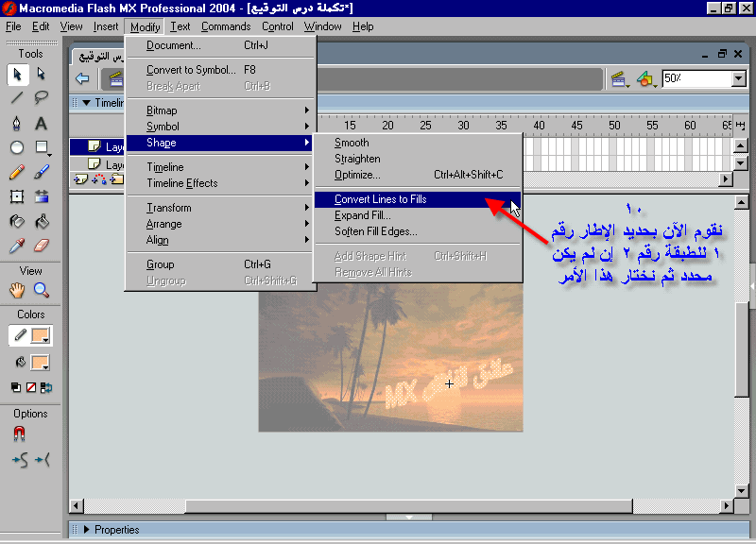The height and width of the screenshot is (544, 756).
Task: Open the Help menu
Action: [363, 26]
